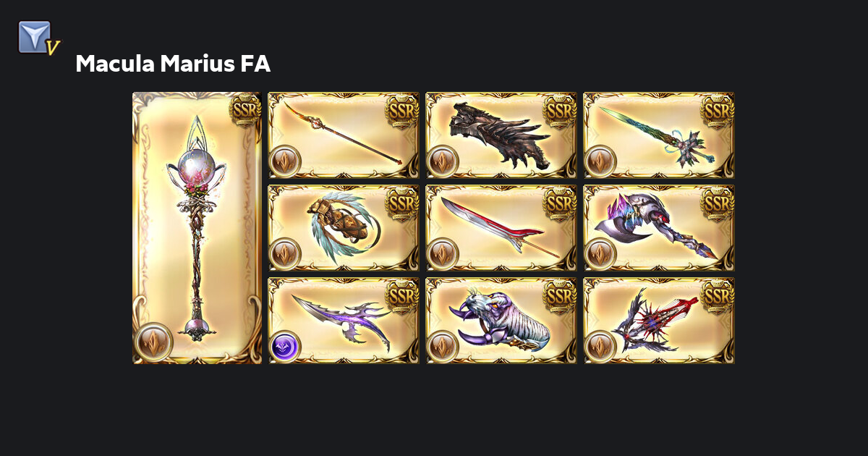Click earth element icon on bow card
The width and height of the screenshot is (868, 456).
pyautogui.click(x=600, y=347)
